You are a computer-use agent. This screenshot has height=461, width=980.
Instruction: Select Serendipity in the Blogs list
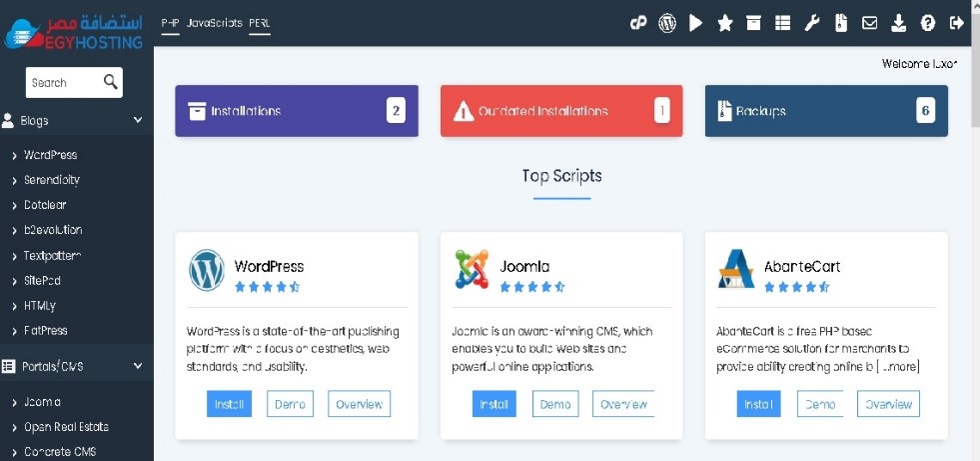(52, 180)
